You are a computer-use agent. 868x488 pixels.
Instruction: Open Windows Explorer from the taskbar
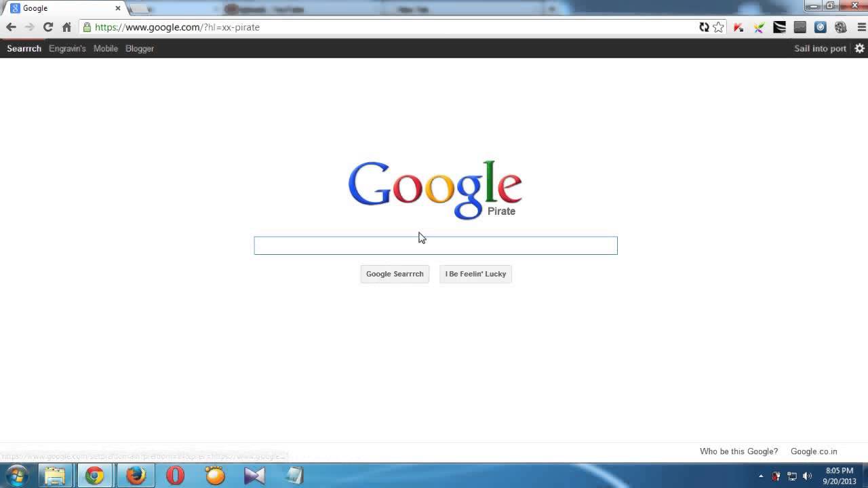55,475
